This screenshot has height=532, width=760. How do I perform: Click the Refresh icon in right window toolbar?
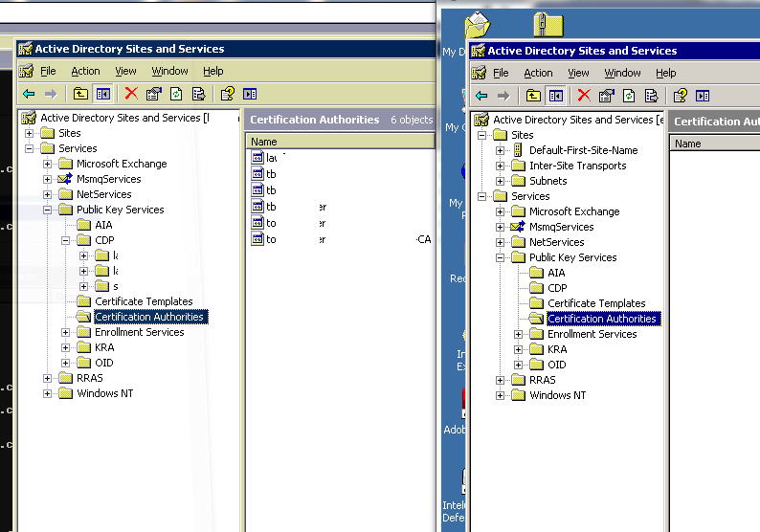[629, 96]
